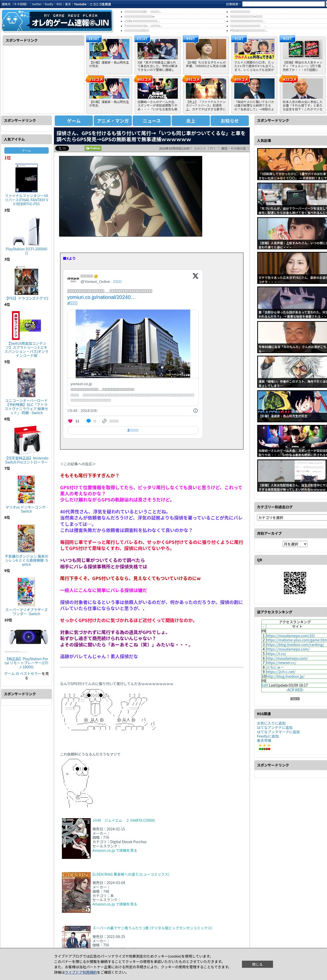Select the 炎上 navigation tab
The height and width of the screenshot is (980, 327).
(x=191, y=121)
